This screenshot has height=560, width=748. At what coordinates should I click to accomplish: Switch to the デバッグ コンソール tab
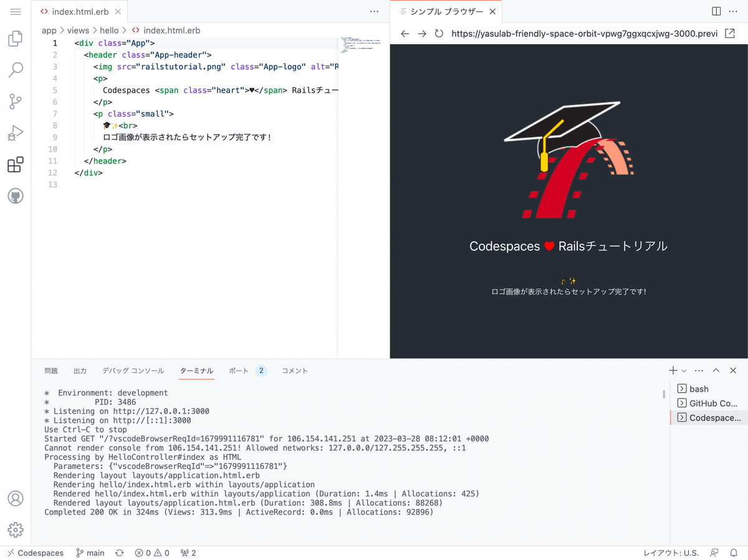click(133, 370)
